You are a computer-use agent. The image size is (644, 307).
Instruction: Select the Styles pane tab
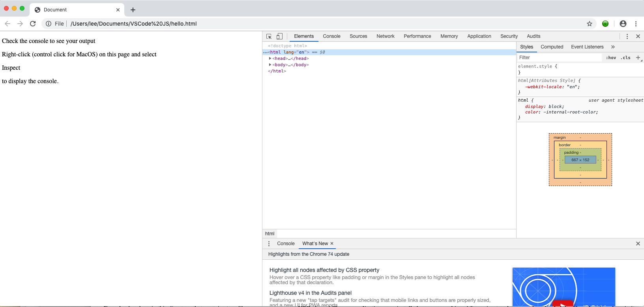coord(526,47)
